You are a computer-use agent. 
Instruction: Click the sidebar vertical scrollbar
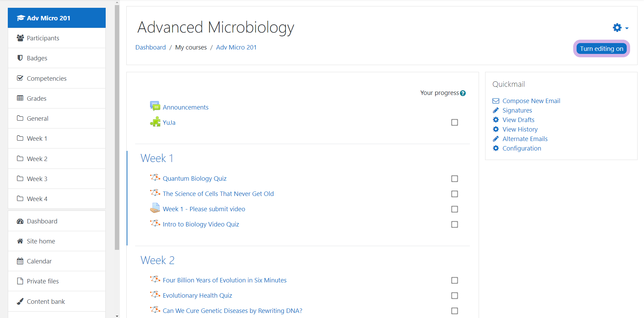click(117, 136)
